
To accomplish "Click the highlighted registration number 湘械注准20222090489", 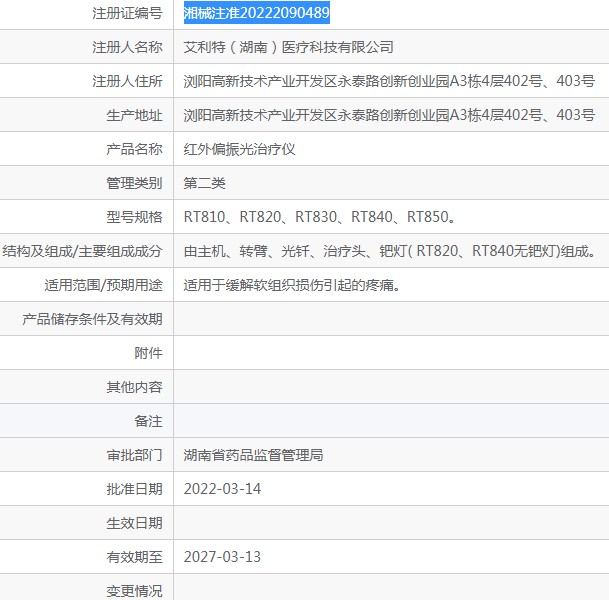I will (x=257, y=13).
